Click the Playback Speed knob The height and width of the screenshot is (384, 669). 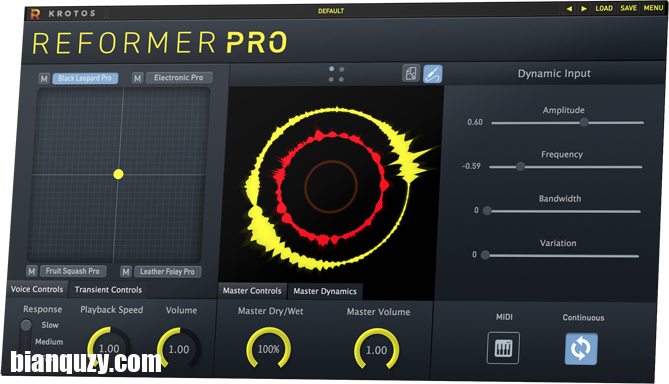109,348
